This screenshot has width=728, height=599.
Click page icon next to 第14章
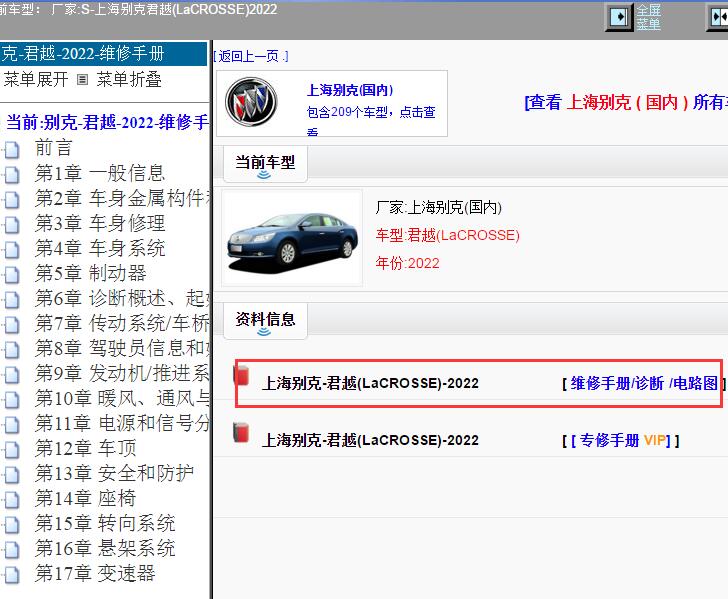coord(12,501)
